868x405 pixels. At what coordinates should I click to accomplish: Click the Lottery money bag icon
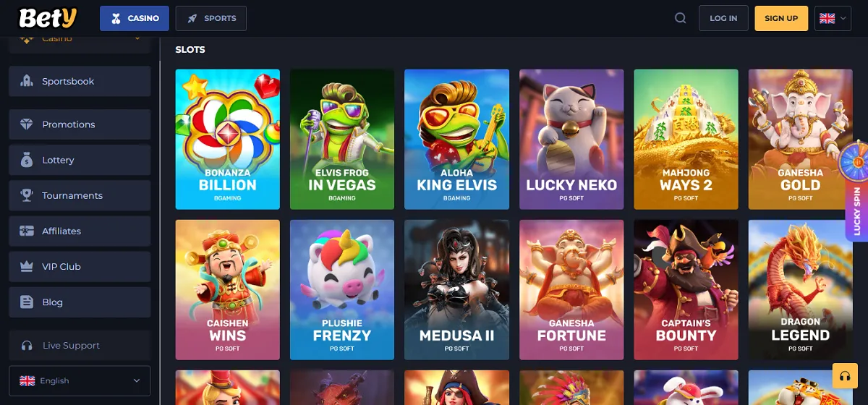point(27,160)
